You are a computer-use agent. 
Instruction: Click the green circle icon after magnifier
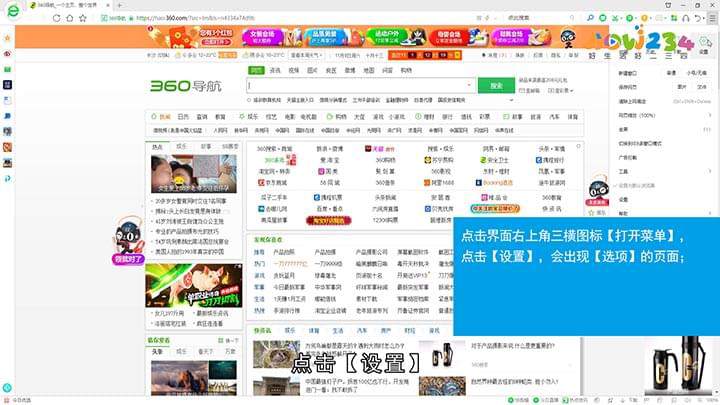[602, 18]
